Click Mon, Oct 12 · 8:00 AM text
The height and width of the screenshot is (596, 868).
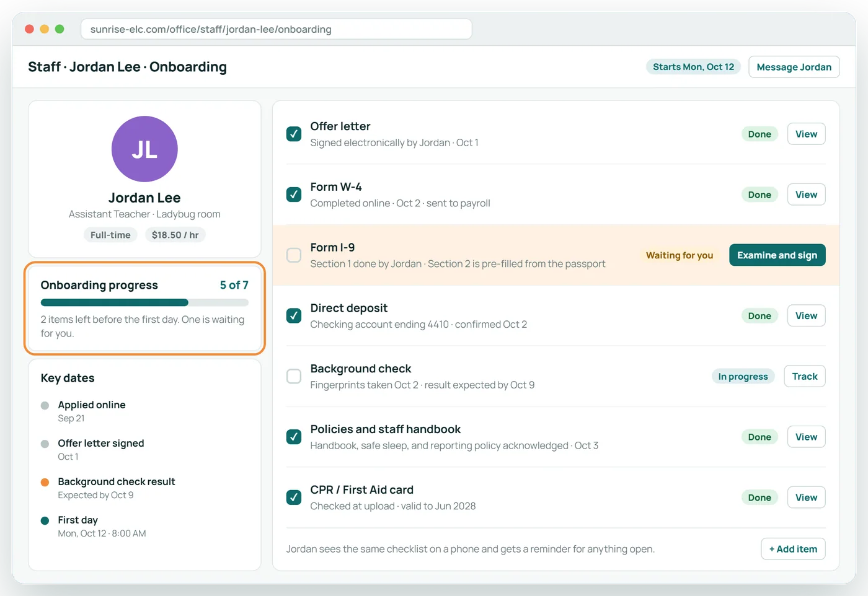click(x=102, y=533)
